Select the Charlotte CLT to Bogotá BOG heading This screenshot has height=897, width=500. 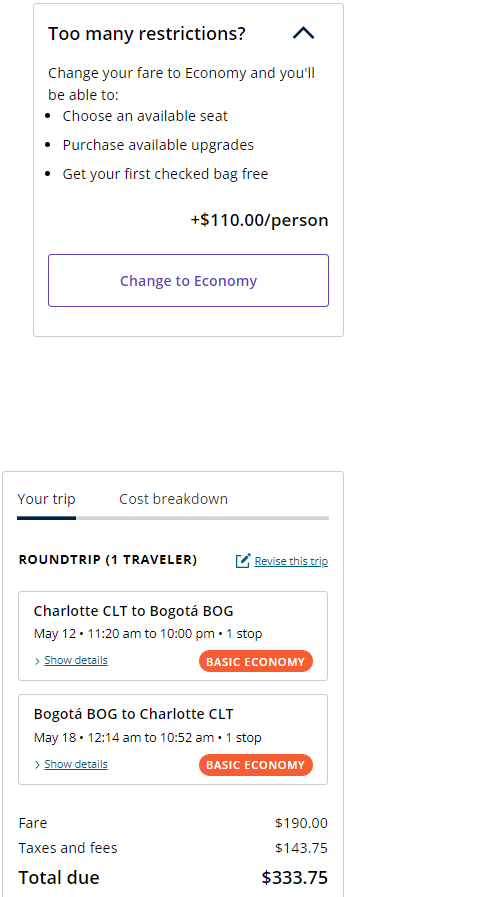[x=133, y=611]
